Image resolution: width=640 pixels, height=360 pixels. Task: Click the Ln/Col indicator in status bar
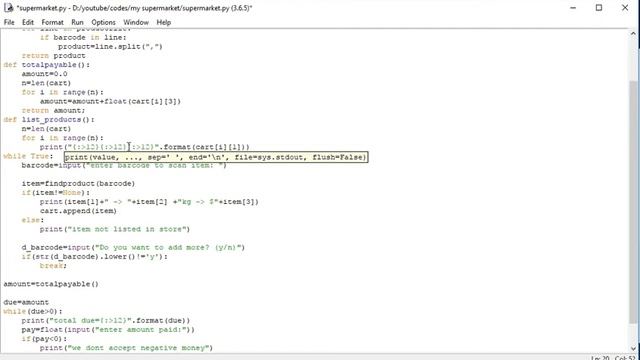[x=614, y=358]
